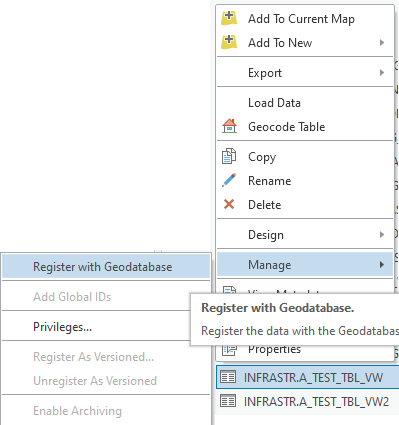Click tooltip text 'Register the data with the Geodatabas'
The width and height of the screenshot is (399, 425).
(300, 331)
